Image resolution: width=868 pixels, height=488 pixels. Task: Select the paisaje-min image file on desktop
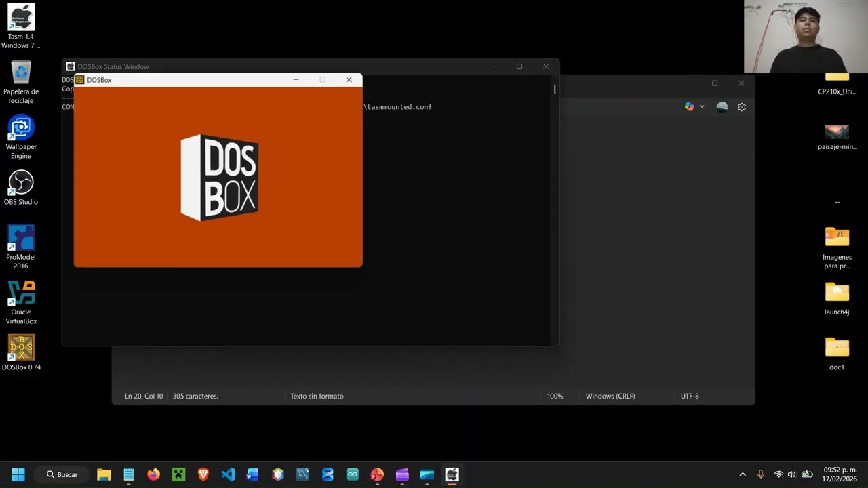coord(837,137)
